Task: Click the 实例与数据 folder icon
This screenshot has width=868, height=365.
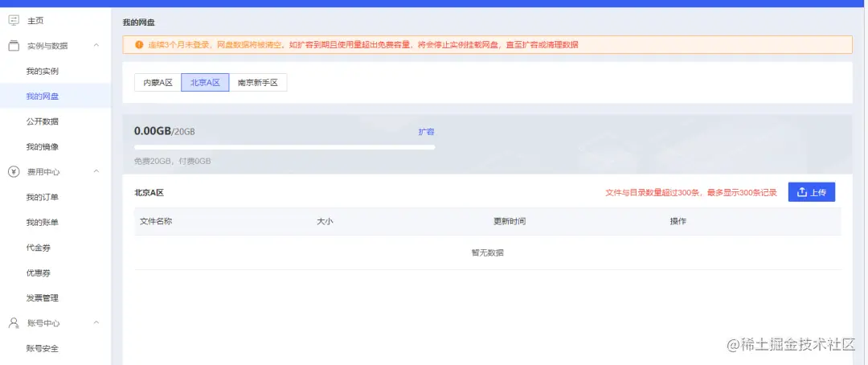Action: coord(14,45)
